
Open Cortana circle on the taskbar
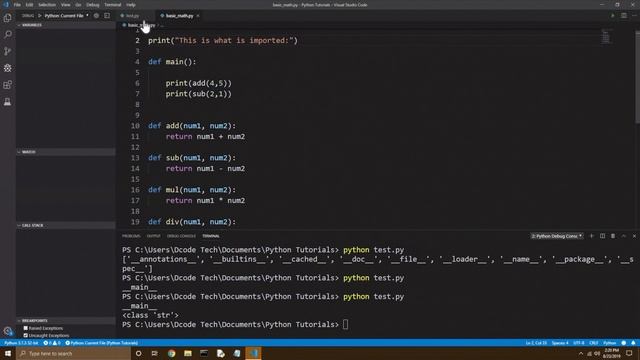coord(138,353)
